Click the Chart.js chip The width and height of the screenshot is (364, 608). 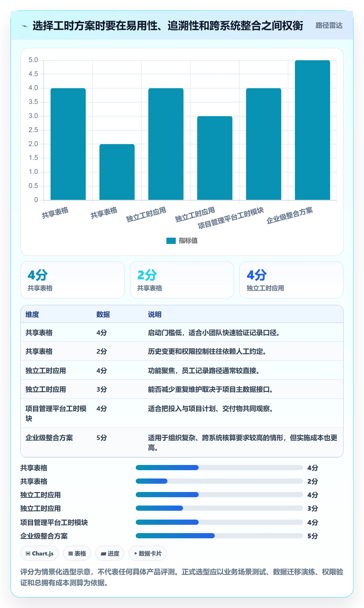(40, 553)
